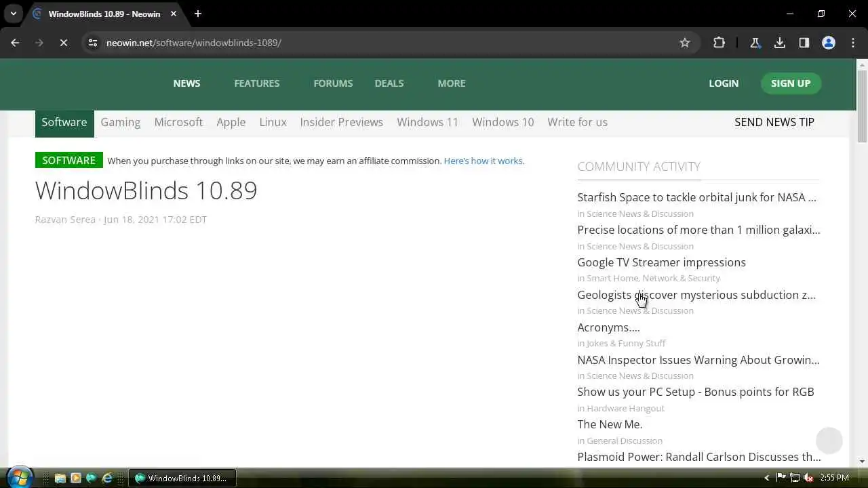The width and height of the screenshot is (868, 488).
Task: Open site information icon in address bar
Action: 93,43
